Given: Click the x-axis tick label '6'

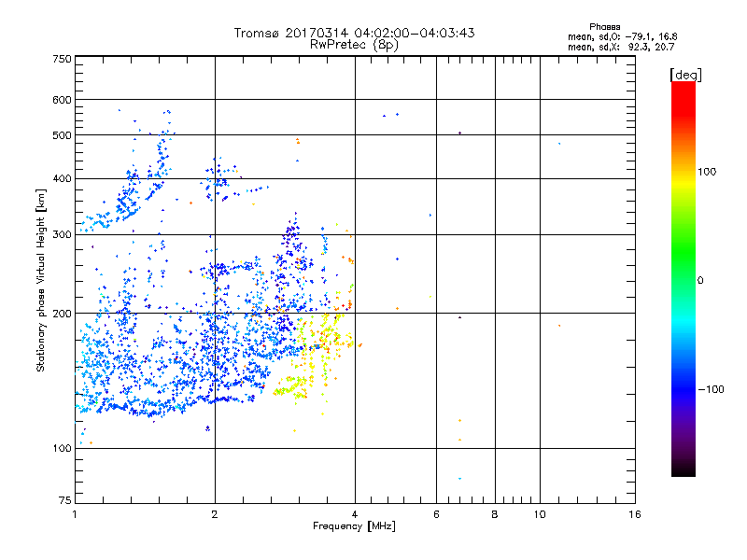Looking at the screenshot, I should pyautogui.click(x=436, y=514).
